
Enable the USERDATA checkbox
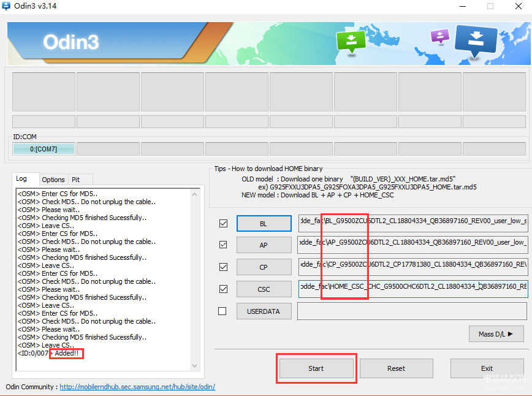coord(223,311)
